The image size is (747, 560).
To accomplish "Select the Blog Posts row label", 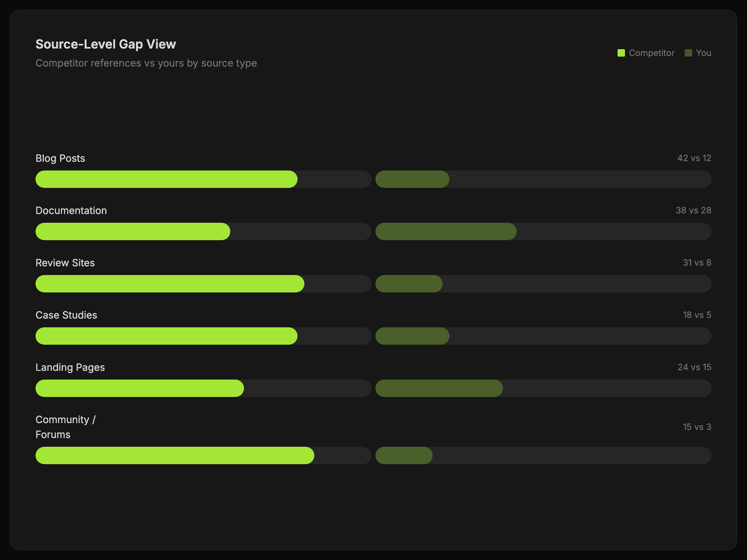I will 60,158.
